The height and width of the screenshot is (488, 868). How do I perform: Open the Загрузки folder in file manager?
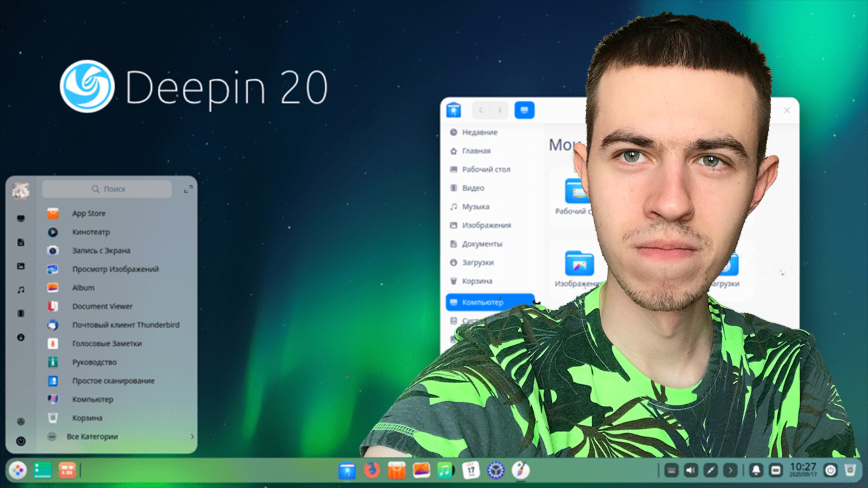point(477,262)
